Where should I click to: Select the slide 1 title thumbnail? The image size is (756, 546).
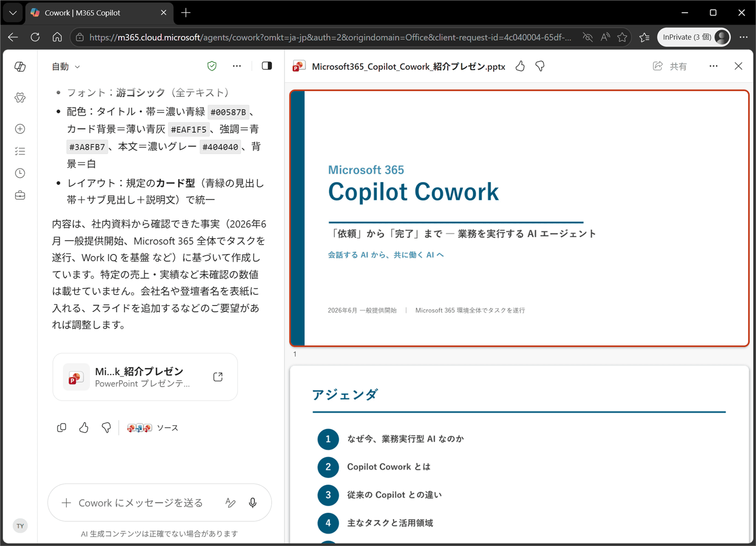(x=520, y=218)
